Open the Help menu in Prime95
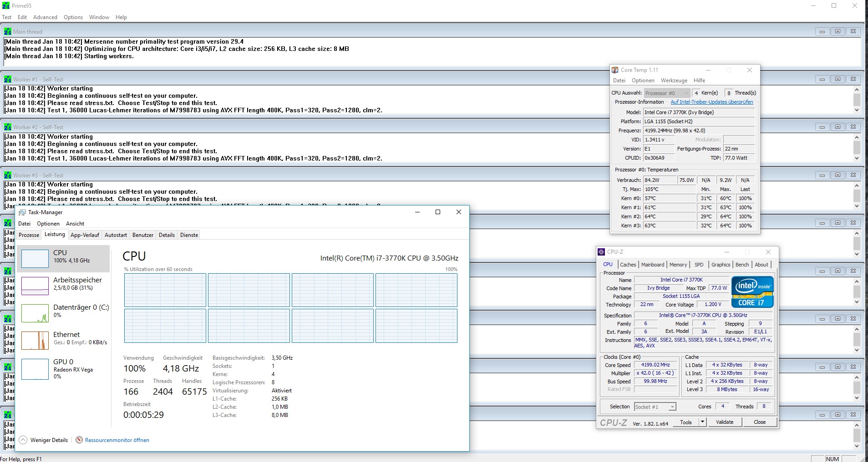Viewport: 868px width, 462px height. (121, 17)
